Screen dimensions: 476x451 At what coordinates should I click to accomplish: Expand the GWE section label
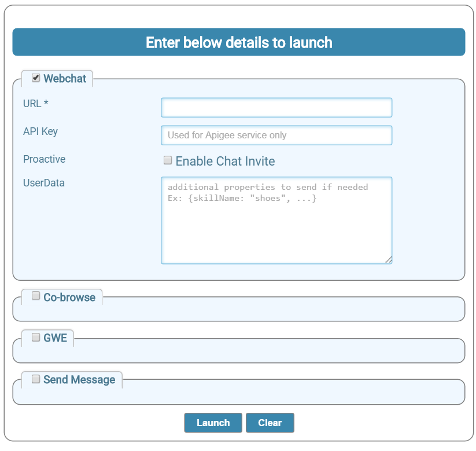click(x=56, y=338)
